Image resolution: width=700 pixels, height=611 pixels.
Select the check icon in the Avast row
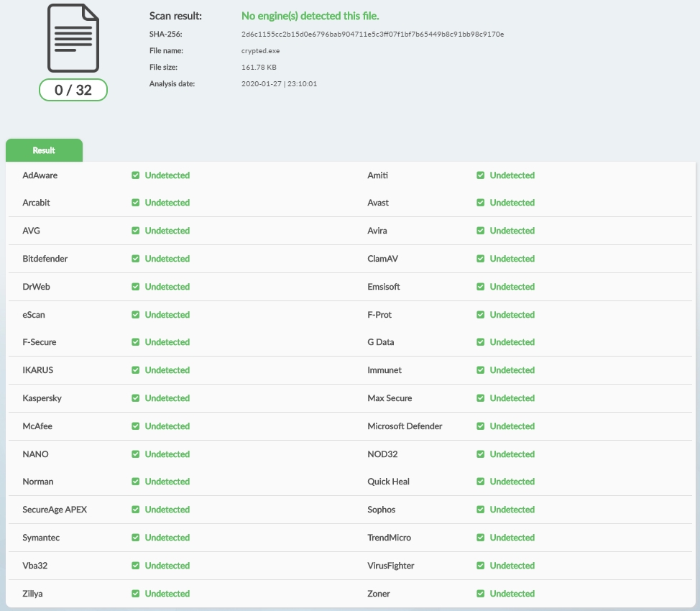[480, 202]
